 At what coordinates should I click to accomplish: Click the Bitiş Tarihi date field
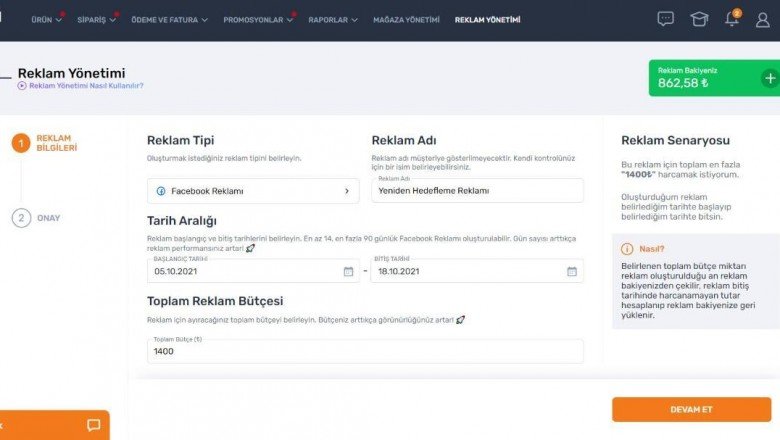[x=477, y=271]
